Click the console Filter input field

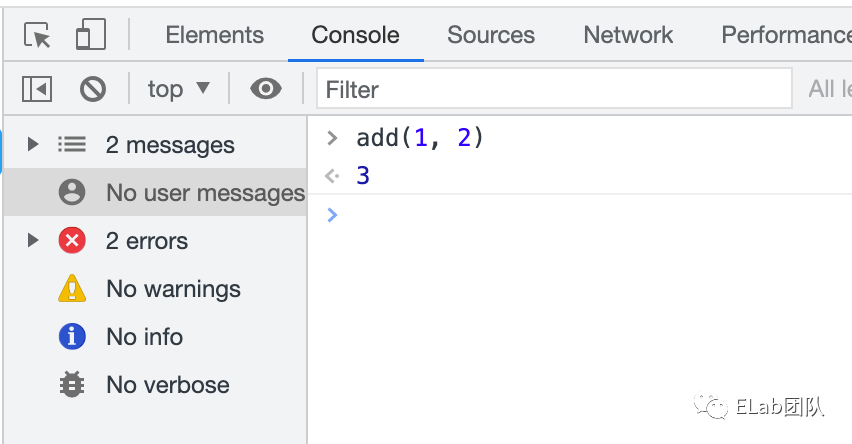point(554,89)
